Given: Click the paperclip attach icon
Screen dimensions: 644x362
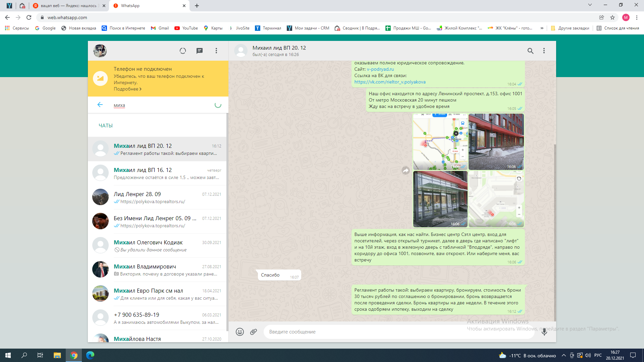Looking at the screenshot, I should [254, 332].
